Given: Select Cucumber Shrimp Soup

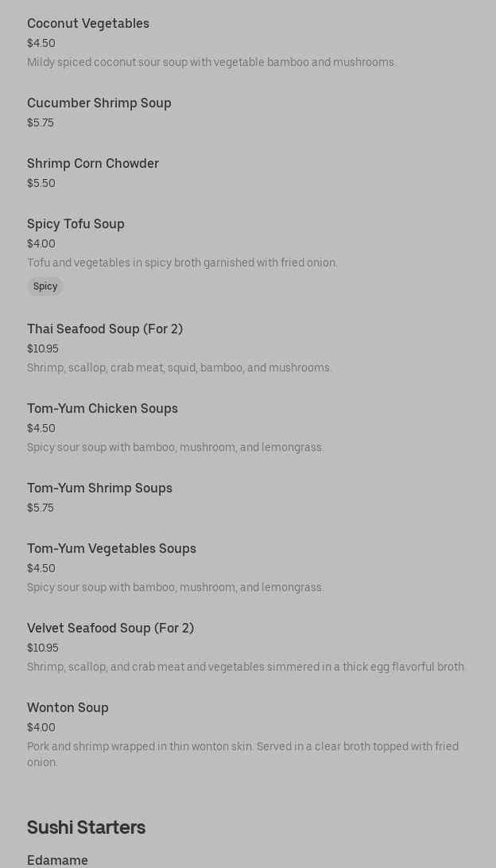Looking at the screenshot, I should click(x=99, y=103).
